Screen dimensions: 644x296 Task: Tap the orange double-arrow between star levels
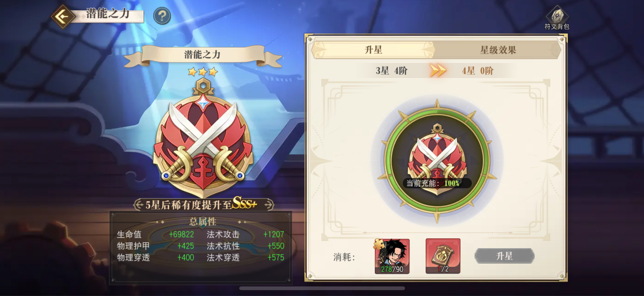pyautogui.click(x=438, y=71)
